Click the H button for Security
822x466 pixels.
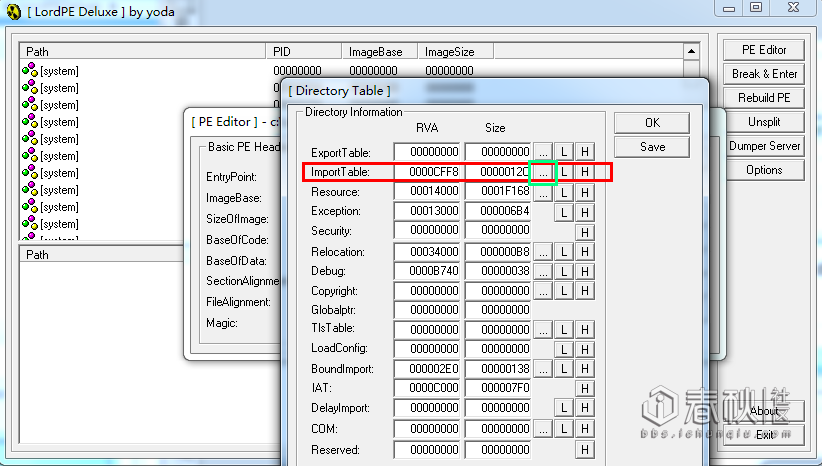click(x=585, y=232)
